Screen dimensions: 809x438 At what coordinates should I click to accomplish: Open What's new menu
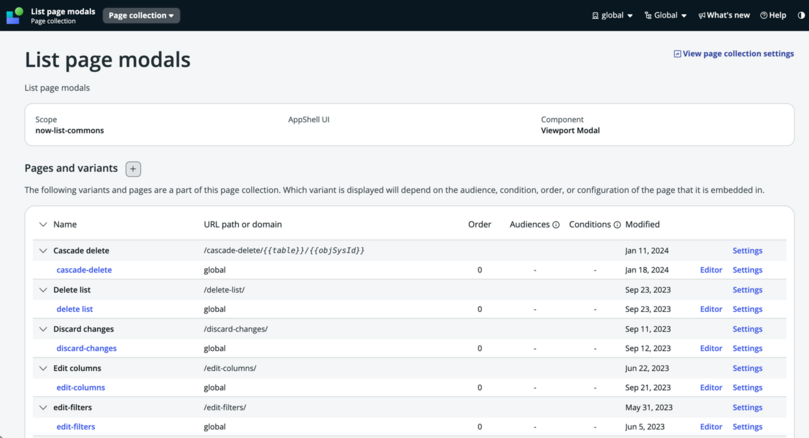(x=724, y=15)
